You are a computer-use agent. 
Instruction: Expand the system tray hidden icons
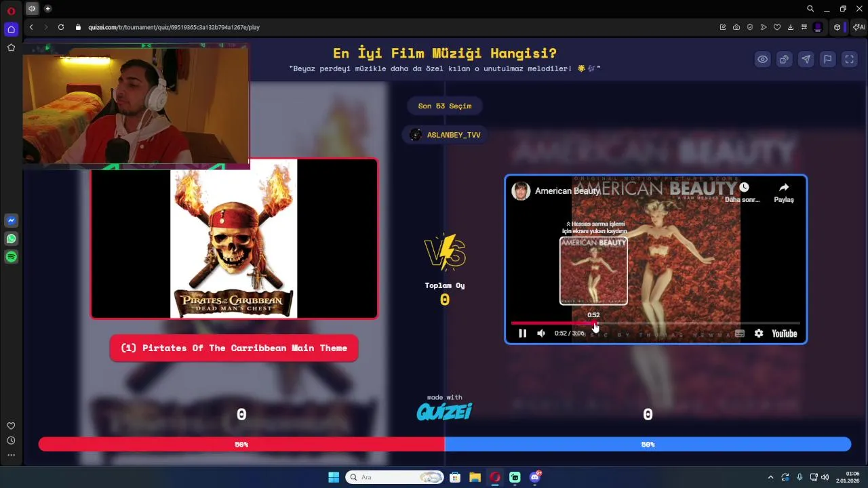(x=770, y=477)
